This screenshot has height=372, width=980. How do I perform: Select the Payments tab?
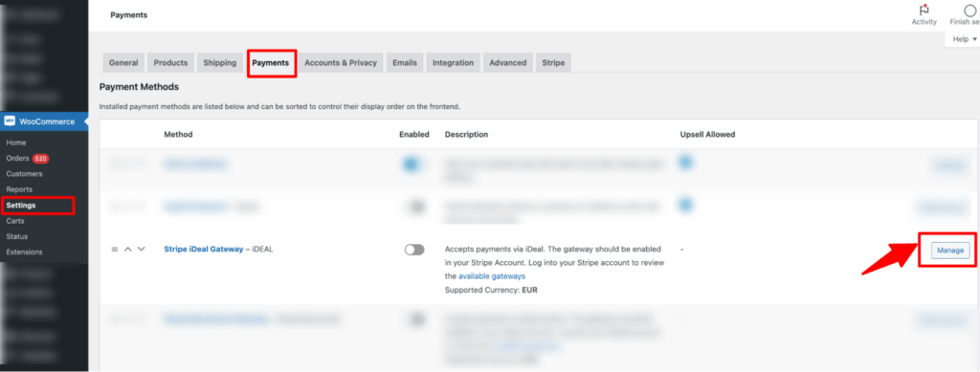point(271,63)
